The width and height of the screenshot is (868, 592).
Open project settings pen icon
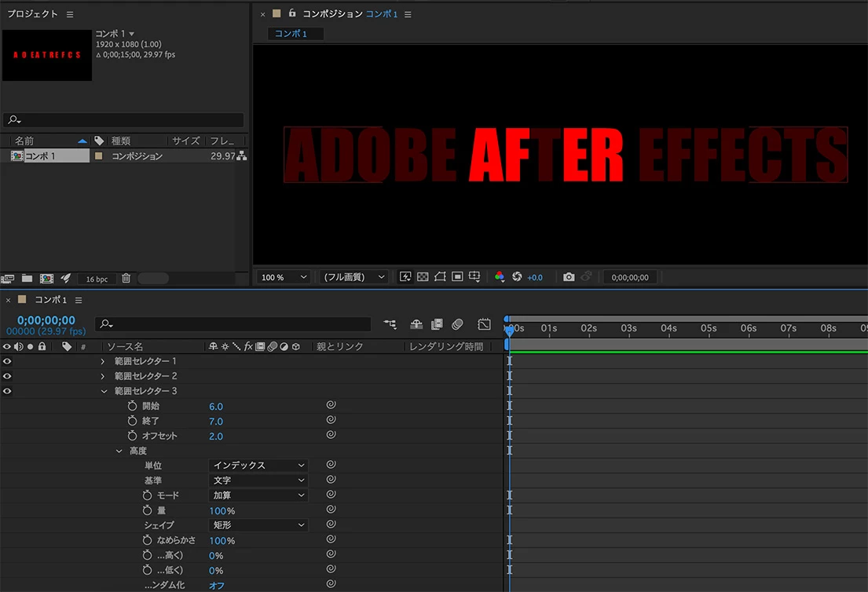tap(66, 278)
